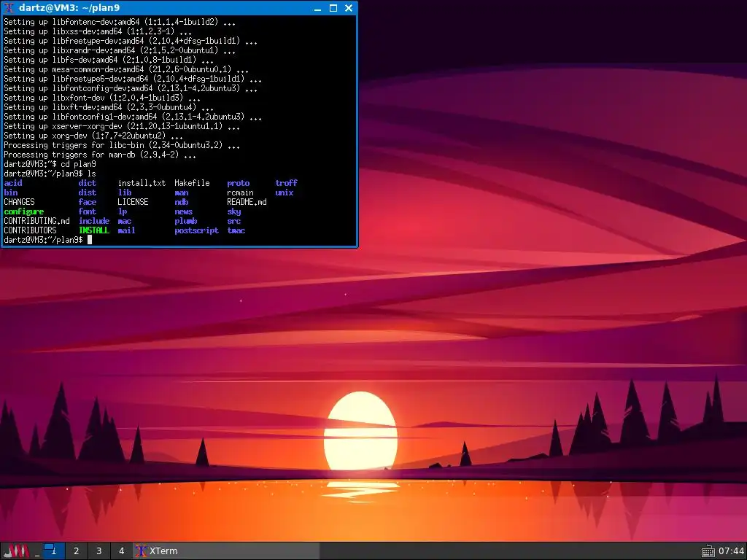Maximize the XTerm window
The image size is (747, 560).
pos(333,8)
